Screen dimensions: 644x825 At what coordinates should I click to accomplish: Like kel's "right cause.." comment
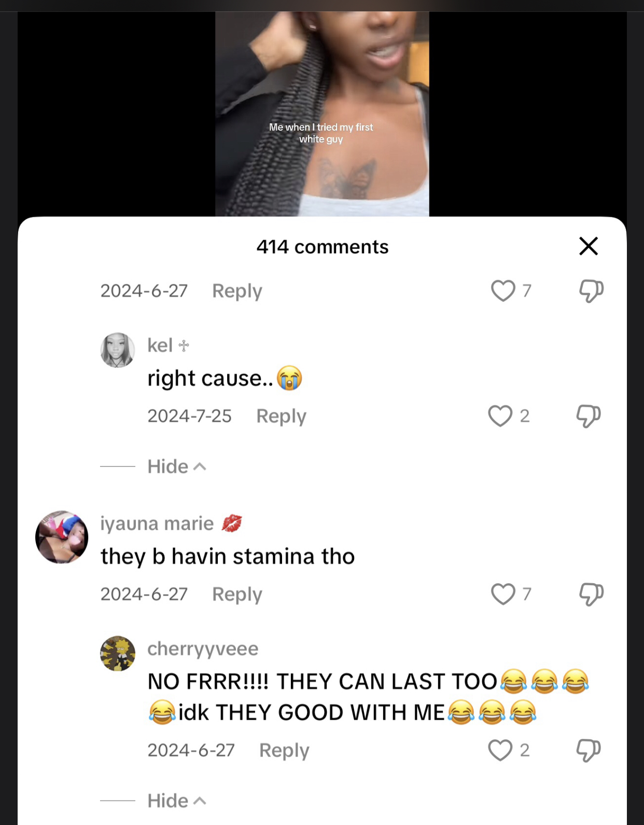pyautogui.click(x=500, y=416)
